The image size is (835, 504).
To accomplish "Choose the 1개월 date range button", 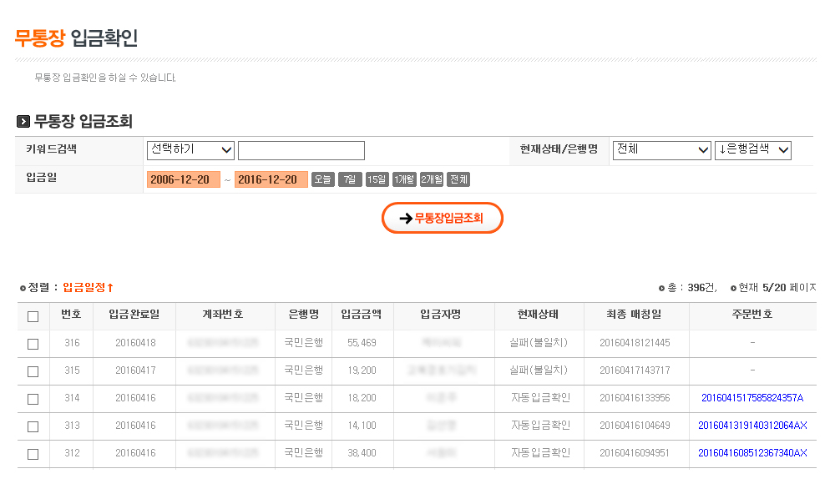I will click(404, 179).
